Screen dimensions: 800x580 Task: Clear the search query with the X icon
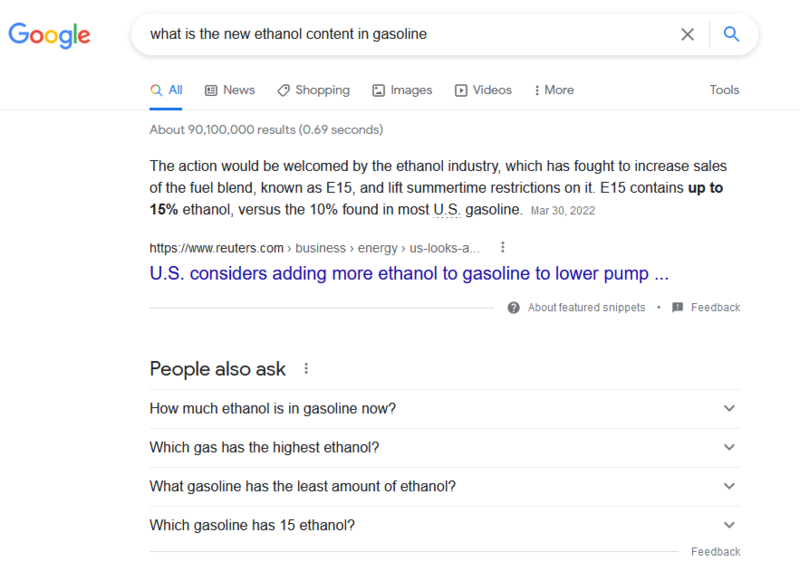(687, 34)
